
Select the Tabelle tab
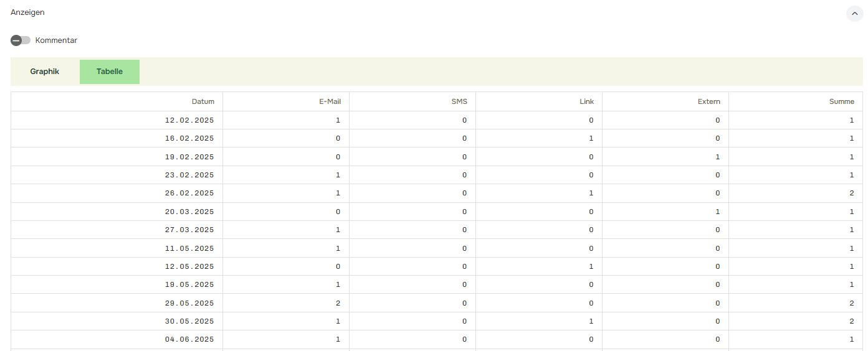click(110, 72)
